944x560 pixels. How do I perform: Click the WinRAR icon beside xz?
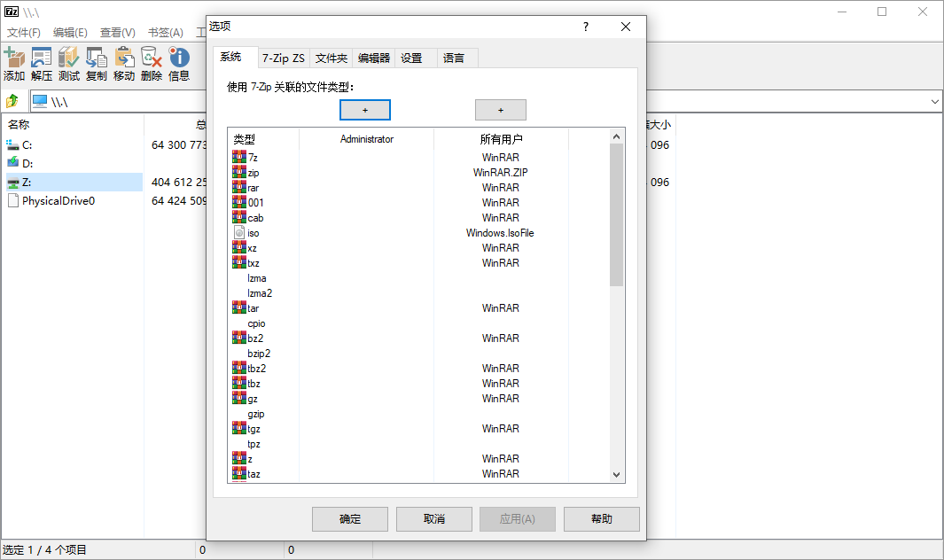(239, 247)
